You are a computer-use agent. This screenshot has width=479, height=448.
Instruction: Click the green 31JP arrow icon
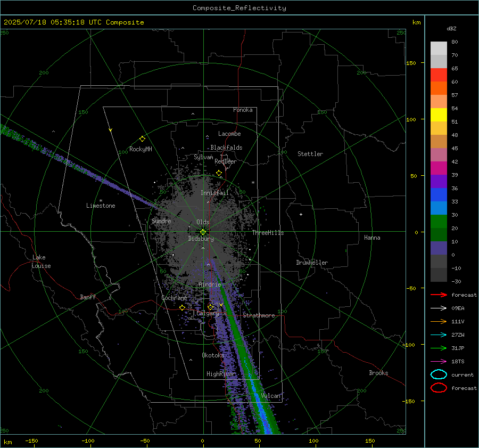coord(439,348)
